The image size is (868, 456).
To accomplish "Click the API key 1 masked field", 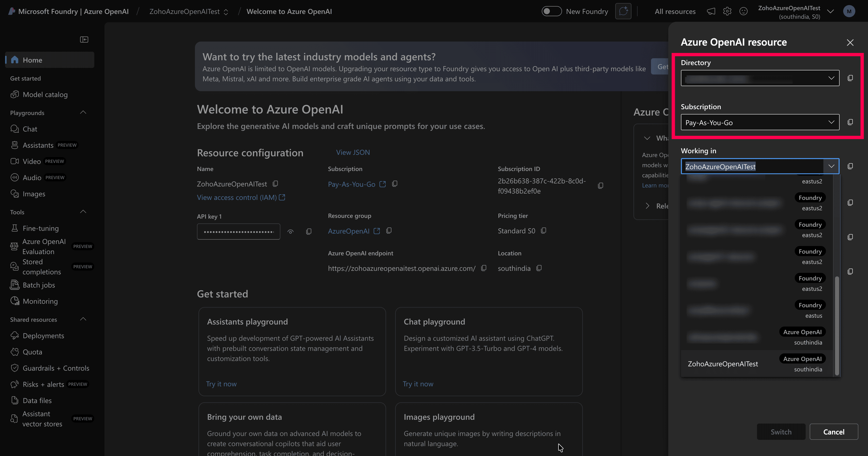I will tap(239, 231).
